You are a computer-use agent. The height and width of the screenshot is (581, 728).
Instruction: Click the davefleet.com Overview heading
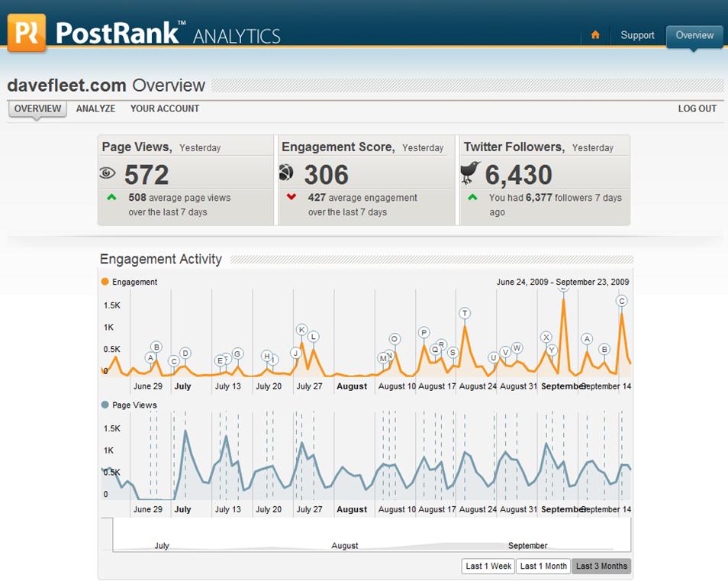[106, 86]
